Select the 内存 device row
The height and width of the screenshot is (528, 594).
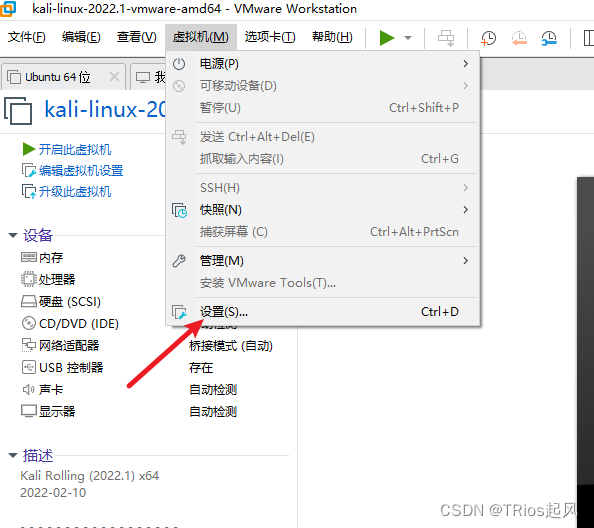(x=51, y=258)
